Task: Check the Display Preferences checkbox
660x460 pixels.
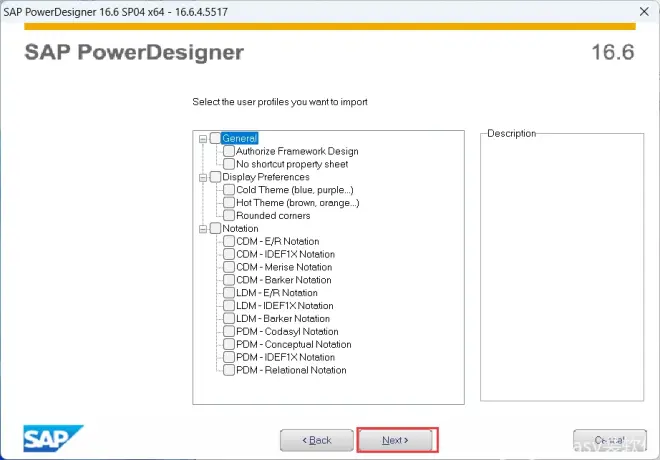Action: 215,177
